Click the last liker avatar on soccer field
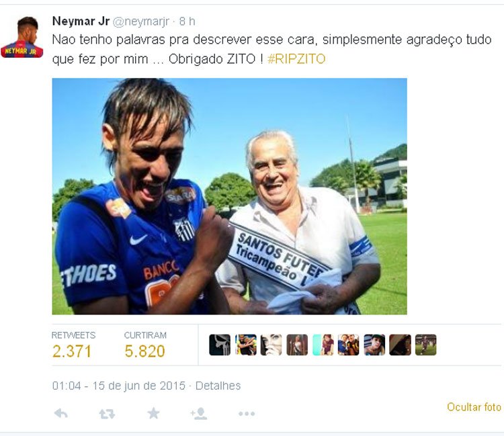Image resolution: width=504 pixels, height=436 pixels. point(425,345)
